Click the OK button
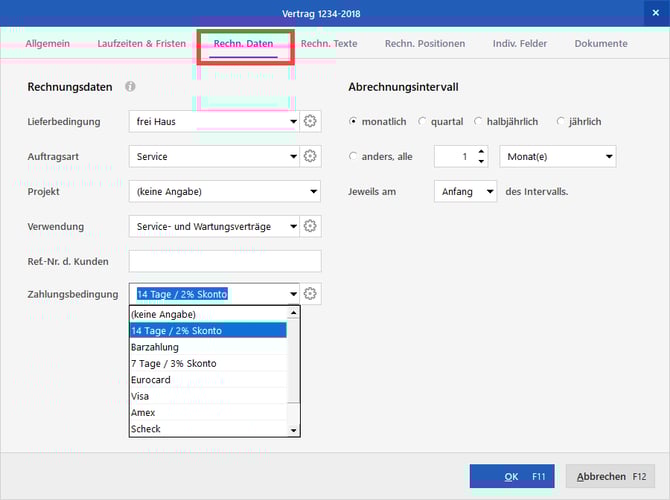670x500 pixels. point(511,476)
